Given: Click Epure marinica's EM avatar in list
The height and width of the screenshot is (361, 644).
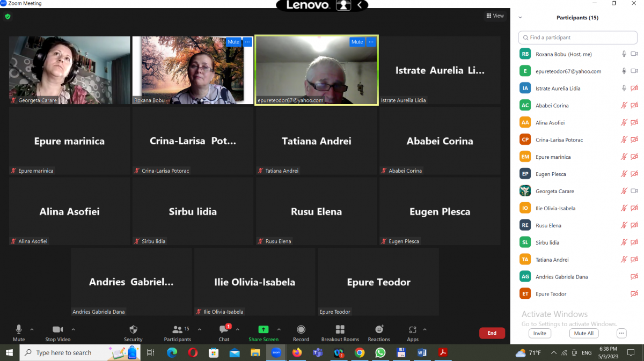Looking at the screenshot, I should 525,157.
